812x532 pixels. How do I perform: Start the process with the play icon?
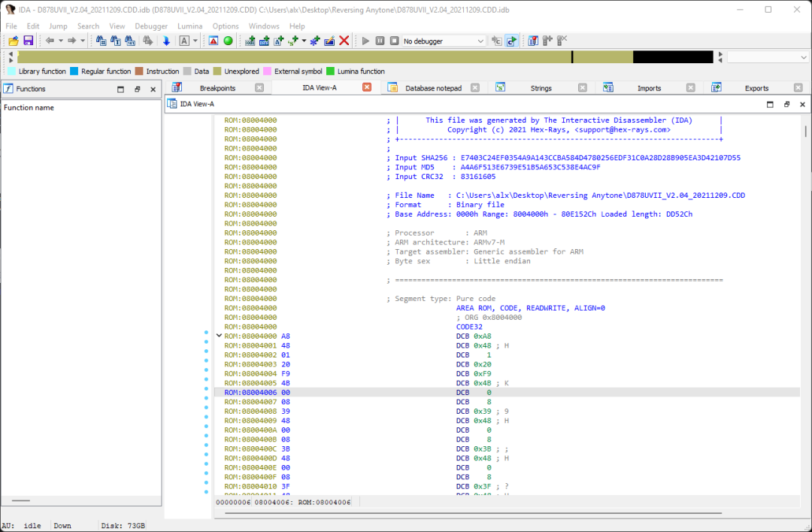pos(366,41)
